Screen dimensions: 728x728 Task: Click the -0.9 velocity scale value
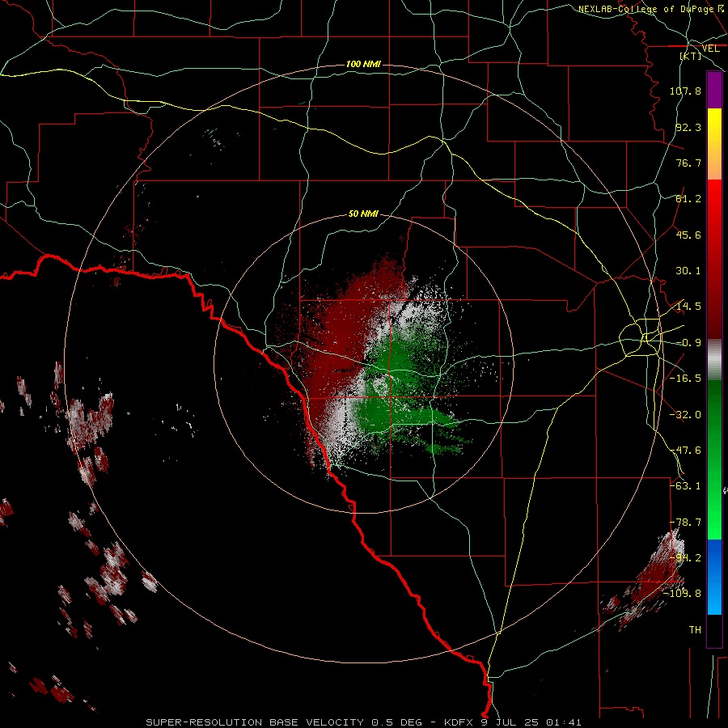(688, 343)
